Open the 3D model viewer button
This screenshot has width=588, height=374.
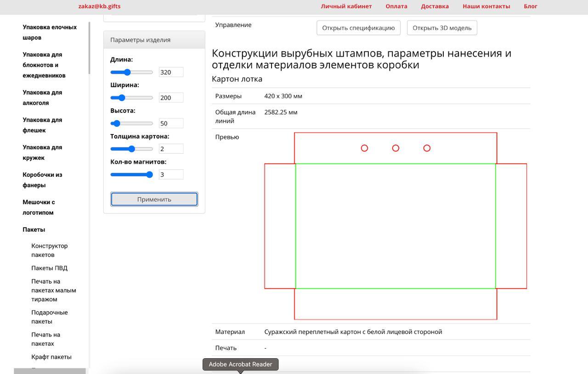(442, 28)
